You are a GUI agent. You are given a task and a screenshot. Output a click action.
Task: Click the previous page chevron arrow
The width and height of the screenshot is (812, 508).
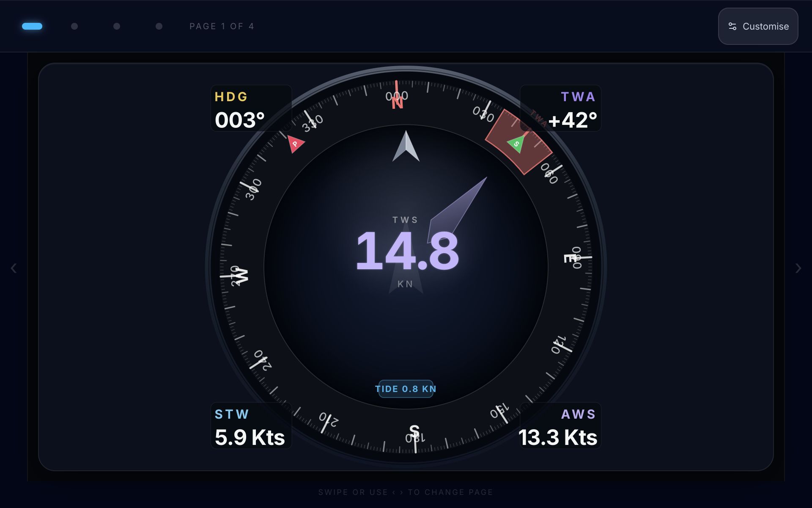[x=14, y=268]
